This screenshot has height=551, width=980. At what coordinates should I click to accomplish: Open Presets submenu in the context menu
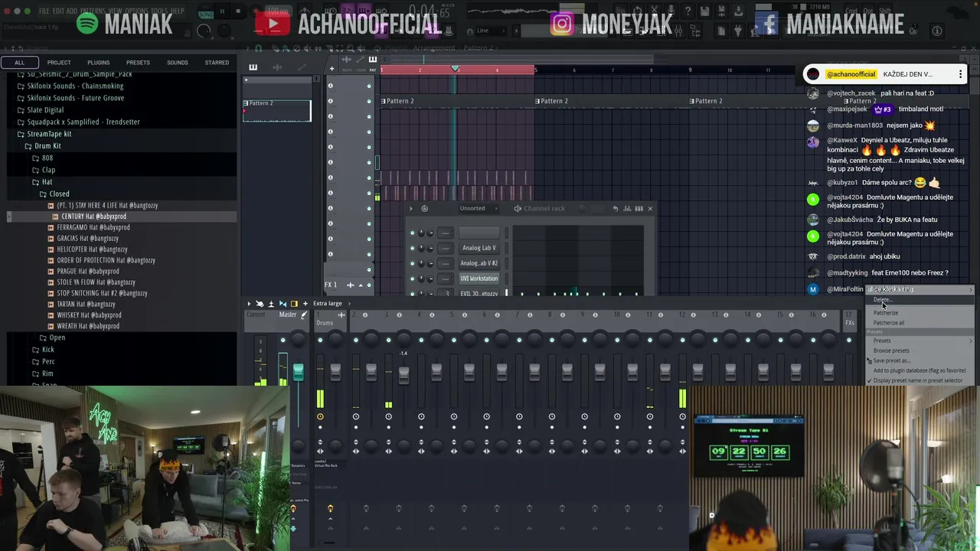click(919, 341)
